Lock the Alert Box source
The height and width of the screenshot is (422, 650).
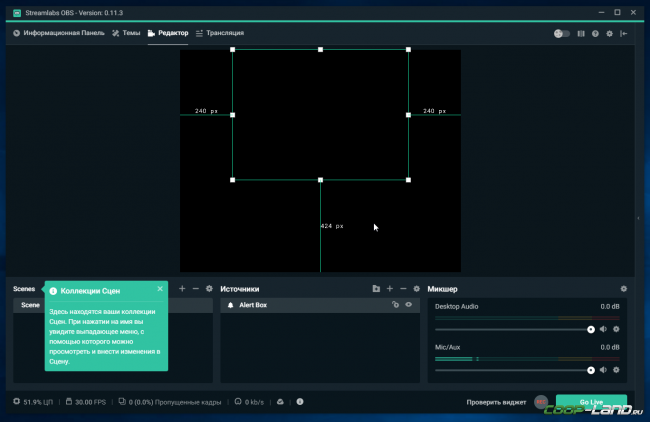pos(395,305)
